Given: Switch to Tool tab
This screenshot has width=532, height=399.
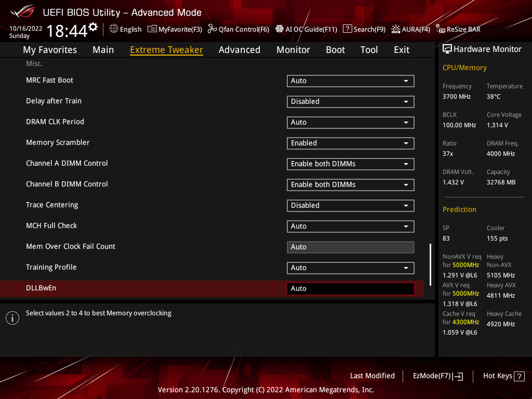Looking at the screenshot, I should coord(369,49).
